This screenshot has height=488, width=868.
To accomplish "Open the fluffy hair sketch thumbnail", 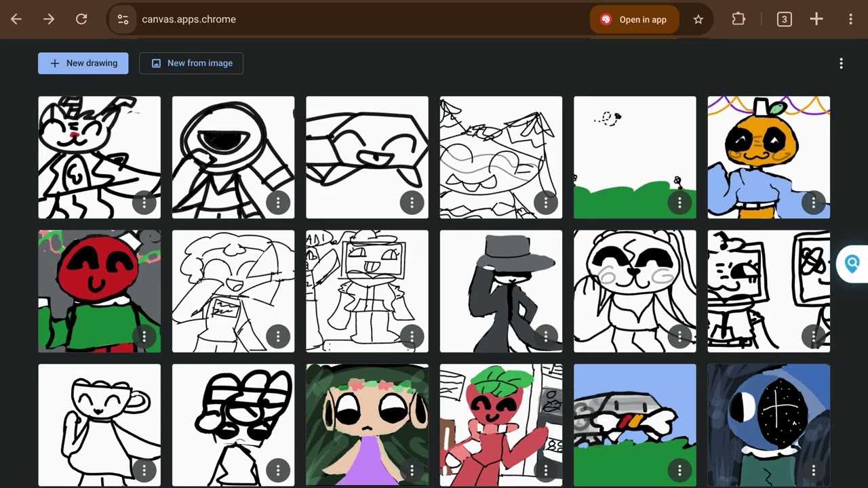I will [233, 291].
